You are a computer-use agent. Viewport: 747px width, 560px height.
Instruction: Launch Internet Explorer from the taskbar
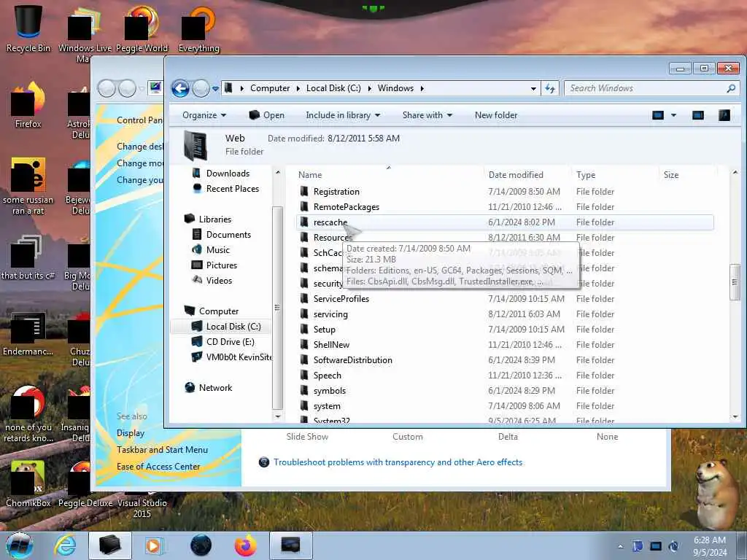click(65, 545)
